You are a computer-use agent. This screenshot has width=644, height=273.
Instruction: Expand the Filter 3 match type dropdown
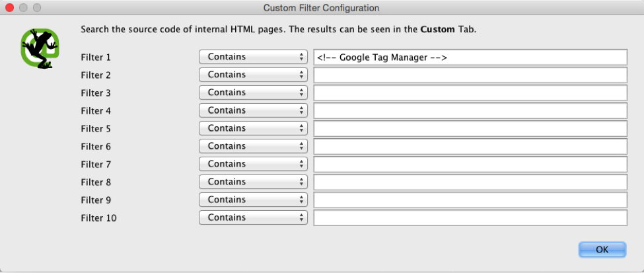tap(253, 93)
